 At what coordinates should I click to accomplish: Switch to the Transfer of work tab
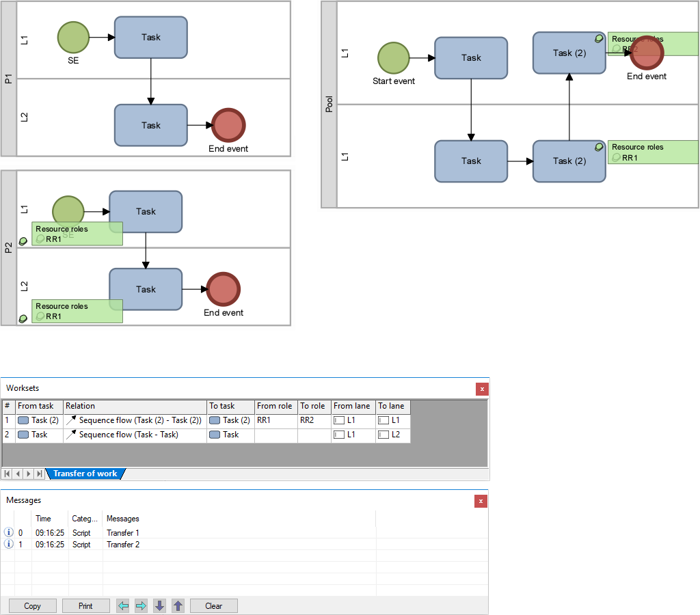point(85,474)
